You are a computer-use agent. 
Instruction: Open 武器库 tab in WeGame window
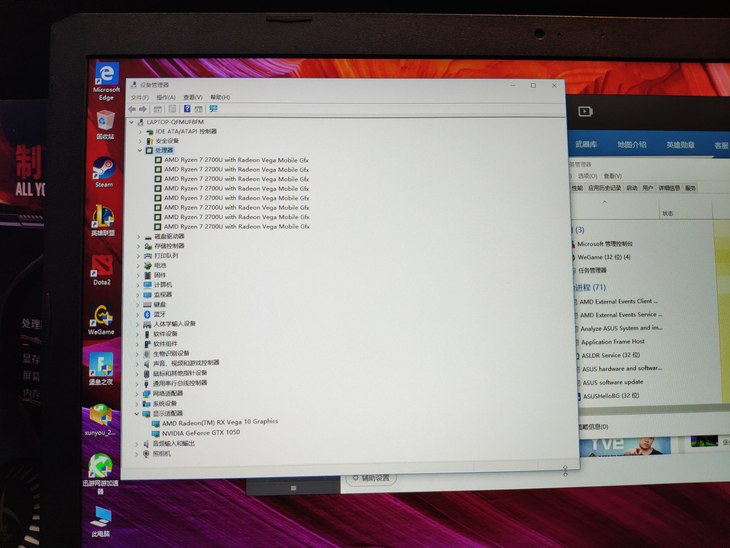(586, 144)
